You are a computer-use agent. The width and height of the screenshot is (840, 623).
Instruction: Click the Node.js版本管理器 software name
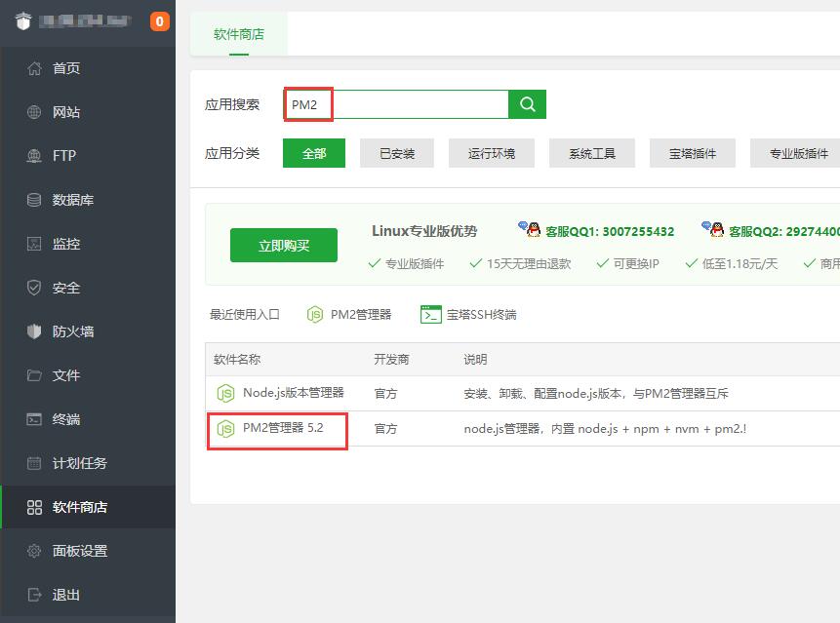click(x=294, y=392)
